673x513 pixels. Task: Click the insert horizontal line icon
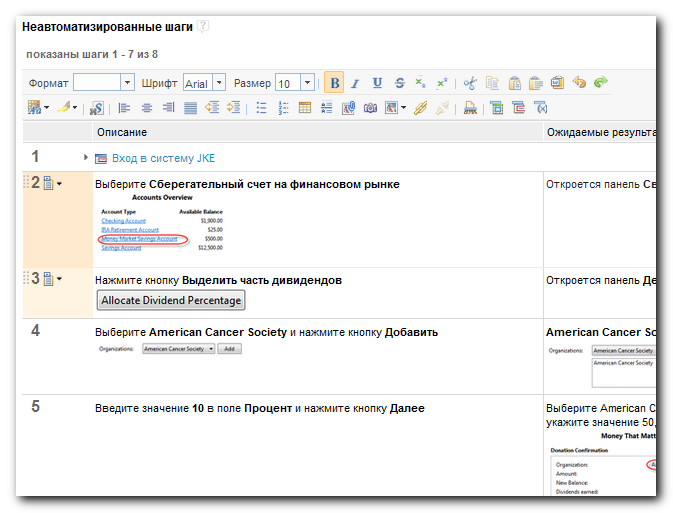327,108
